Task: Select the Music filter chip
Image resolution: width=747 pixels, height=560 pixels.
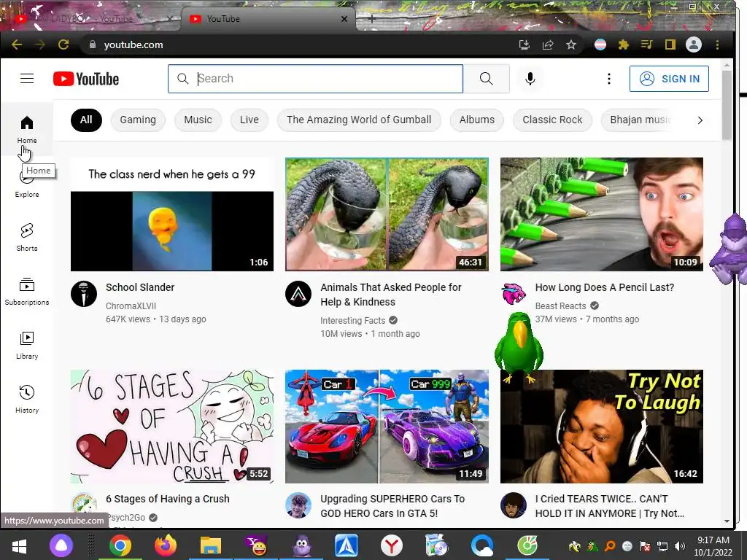Action: pos(198,120)
